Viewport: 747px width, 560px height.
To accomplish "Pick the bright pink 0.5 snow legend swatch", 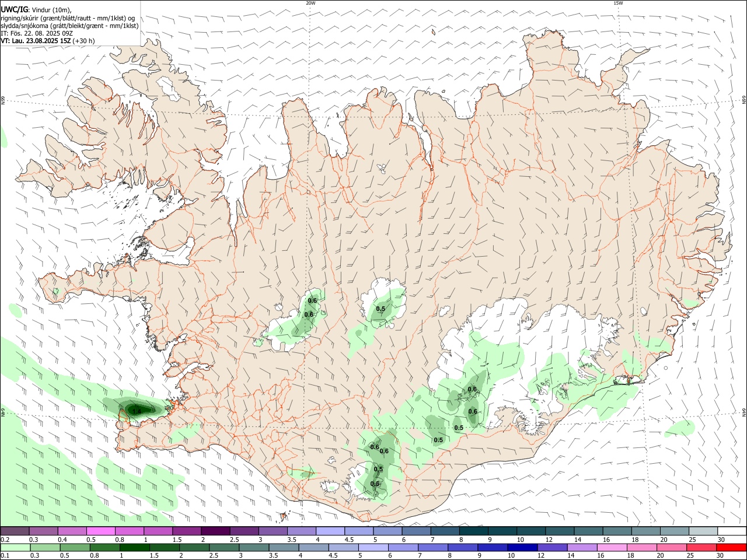I will [x=100, y=531].
